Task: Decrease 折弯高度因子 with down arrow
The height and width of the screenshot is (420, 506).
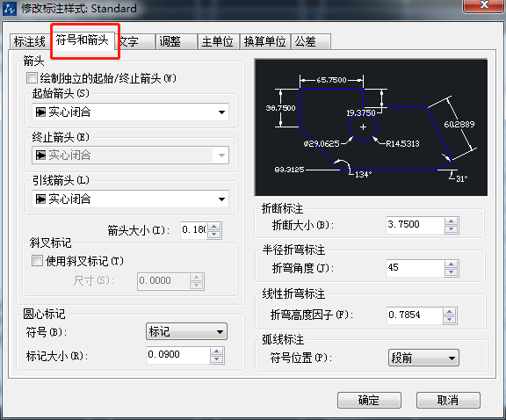Action: click(450, 320)
